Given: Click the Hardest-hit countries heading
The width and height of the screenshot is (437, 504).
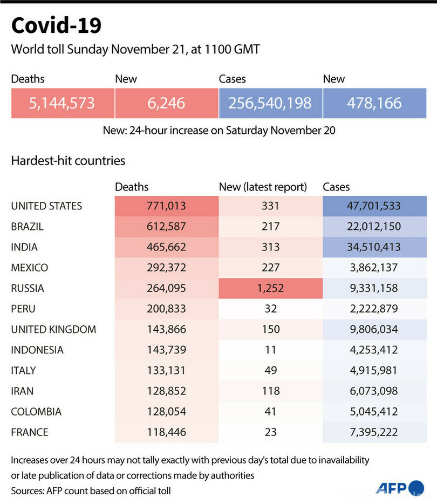Looking at the screenshot, I should click(68, 160).
